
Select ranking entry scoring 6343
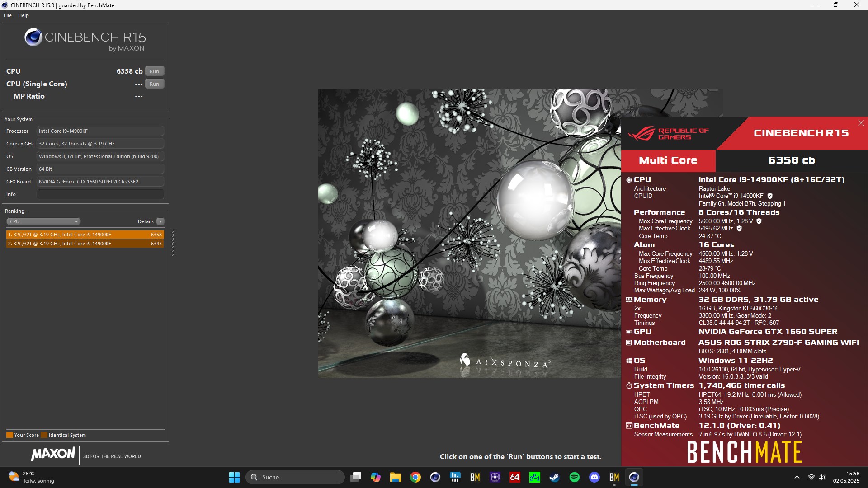[x=85, y=244]
